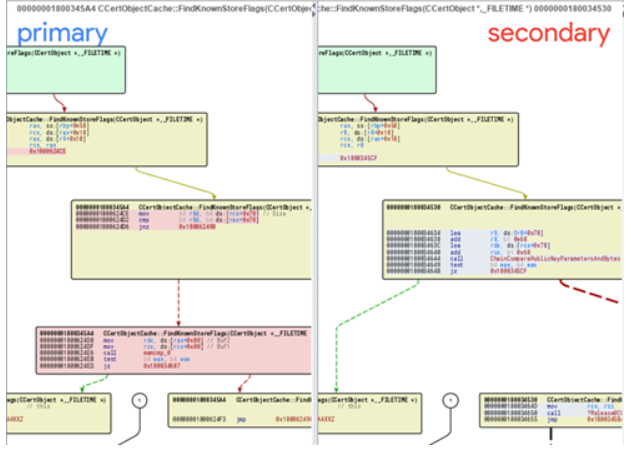Click the circular node in secondary graph
Viewport: 631px width, 453px height.
(449, 400)
